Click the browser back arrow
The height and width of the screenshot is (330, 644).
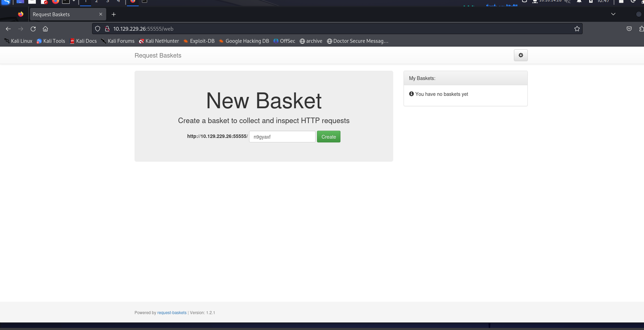tap(8, 29)
